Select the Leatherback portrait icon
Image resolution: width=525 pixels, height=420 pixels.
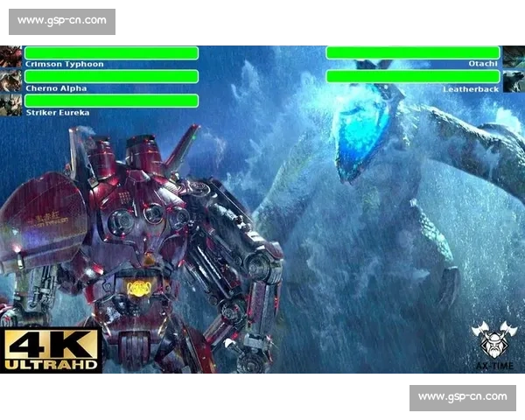513,81
